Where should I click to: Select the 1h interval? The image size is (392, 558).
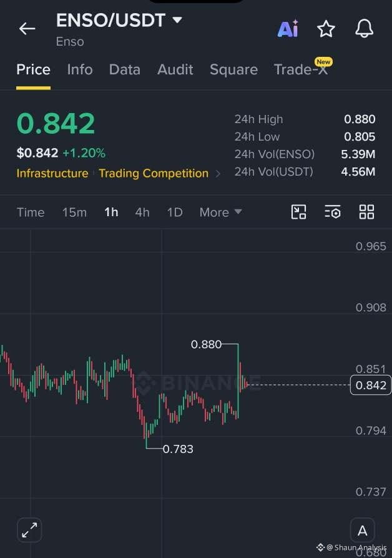(111, 212)
